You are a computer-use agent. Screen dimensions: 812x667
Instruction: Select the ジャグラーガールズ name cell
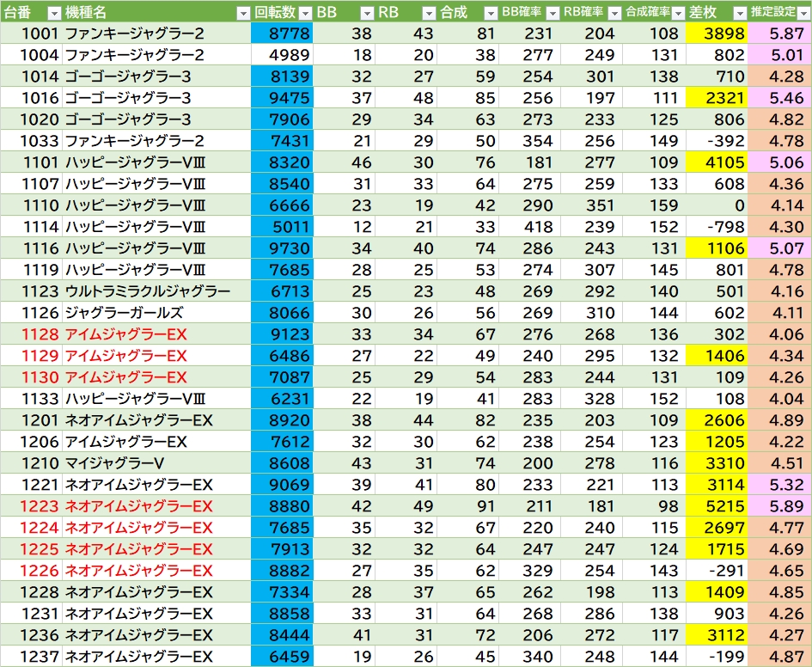156,313
